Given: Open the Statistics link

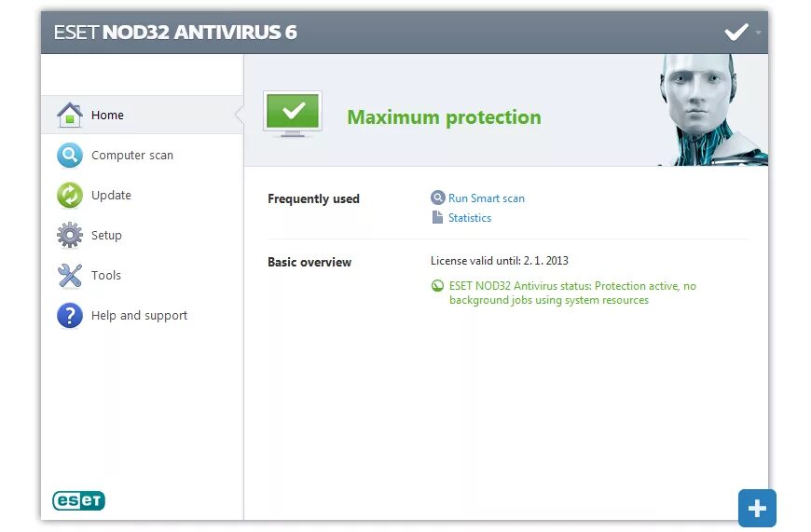Looking at the screenshot, I should click(470, 218).
